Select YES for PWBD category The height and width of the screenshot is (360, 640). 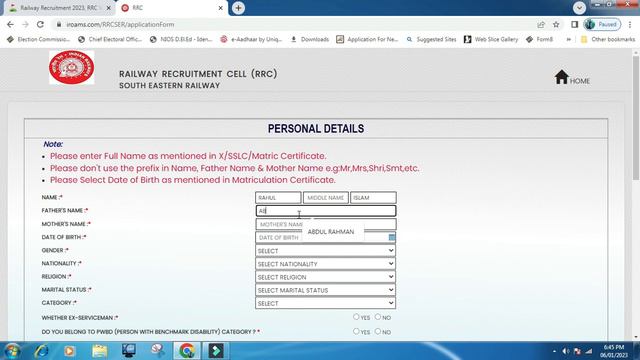click(x=356, y=331)
